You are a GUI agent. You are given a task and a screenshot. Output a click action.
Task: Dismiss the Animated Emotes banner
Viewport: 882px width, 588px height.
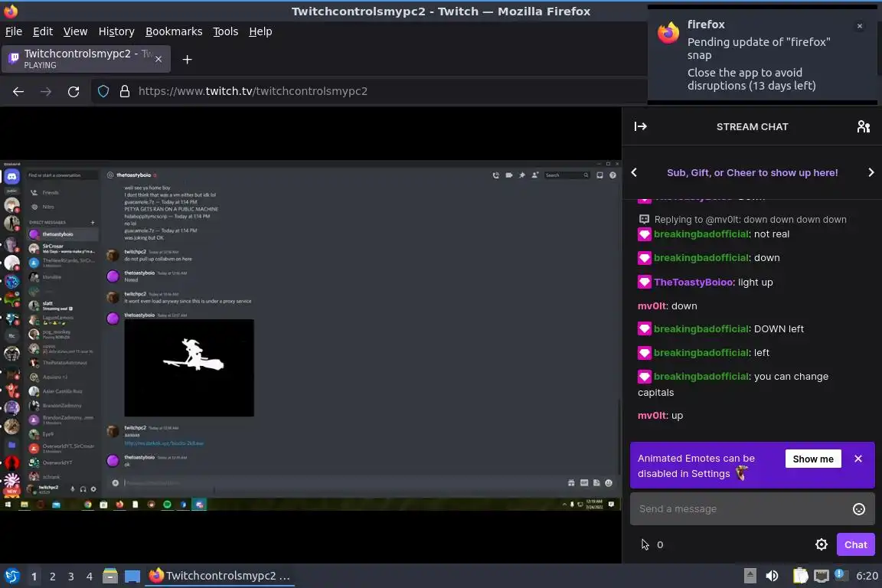[857, 459]
